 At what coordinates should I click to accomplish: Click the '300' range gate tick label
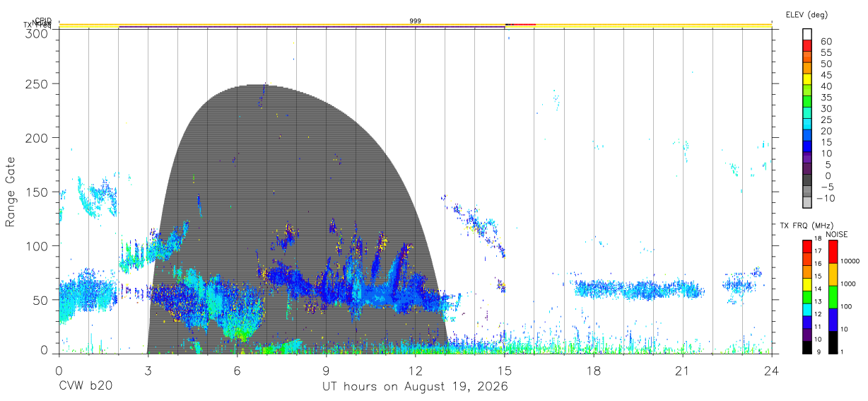pos(36,33)
